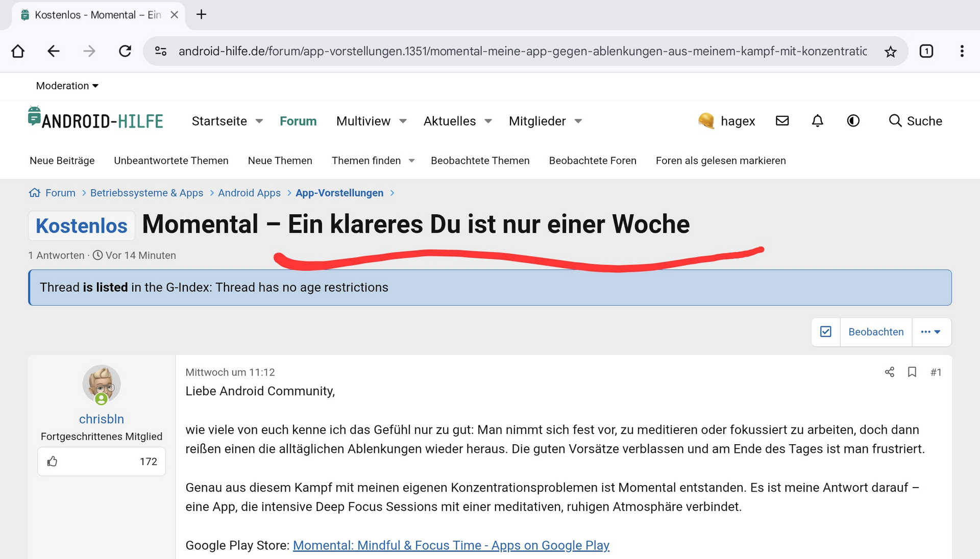Open notifications bell icon

click(817, 121)
